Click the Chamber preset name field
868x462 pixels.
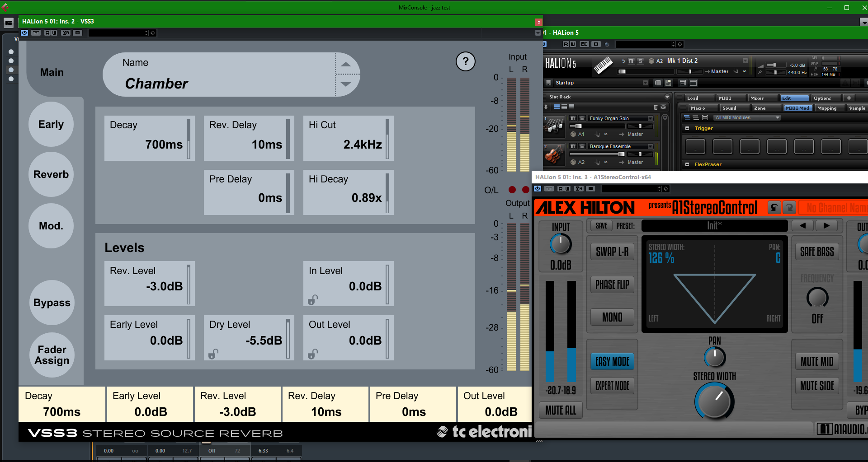tap(219, 75)
